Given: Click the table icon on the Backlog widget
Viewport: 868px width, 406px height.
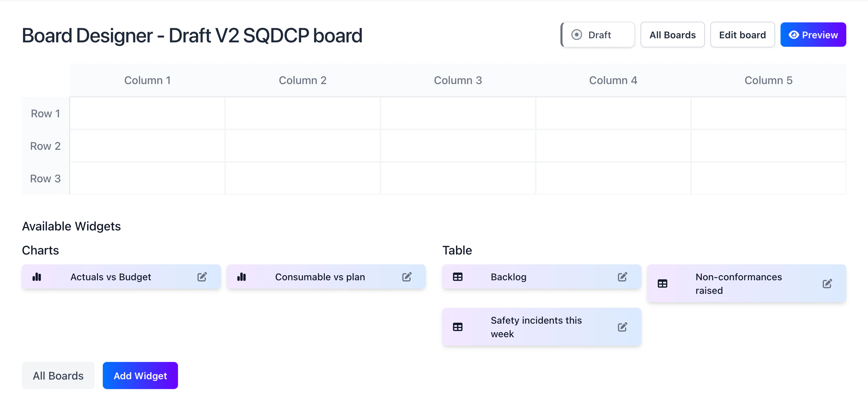Looking at the screenshot, I should click(458, 277).
